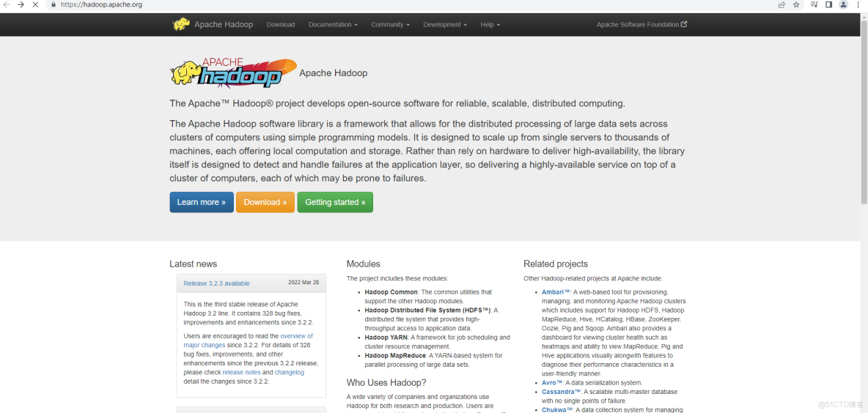
Task: Open the browser profile avatar
Action: pyautogui.click(x=843, y=4)
